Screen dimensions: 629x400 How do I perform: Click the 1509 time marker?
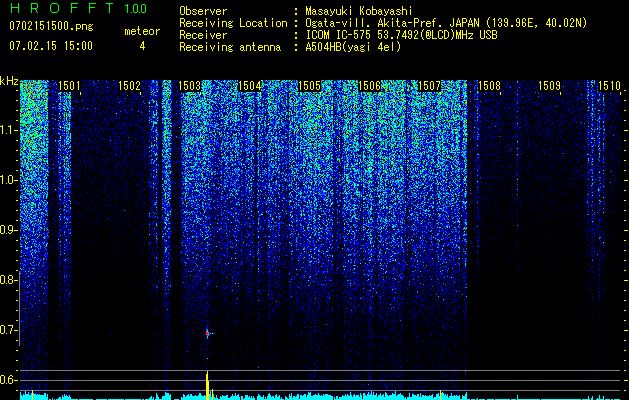coord(549,86)
